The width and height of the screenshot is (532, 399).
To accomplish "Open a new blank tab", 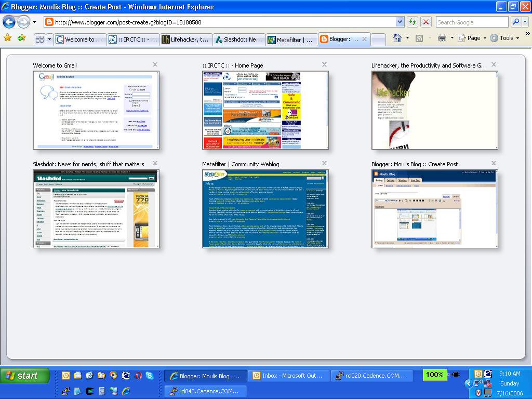I will [378, 39].
